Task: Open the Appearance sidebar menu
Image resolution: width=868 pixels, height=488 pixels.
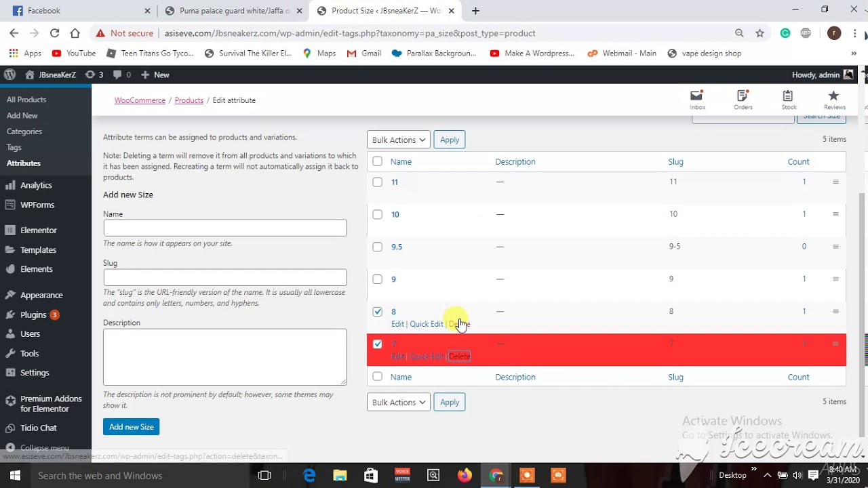Action: (x=41, y=296)
